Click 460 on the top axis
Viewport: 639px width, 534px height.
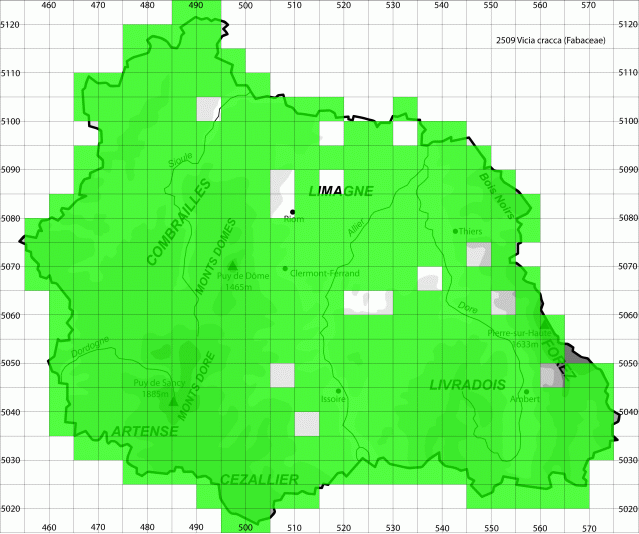coord(49,5)
